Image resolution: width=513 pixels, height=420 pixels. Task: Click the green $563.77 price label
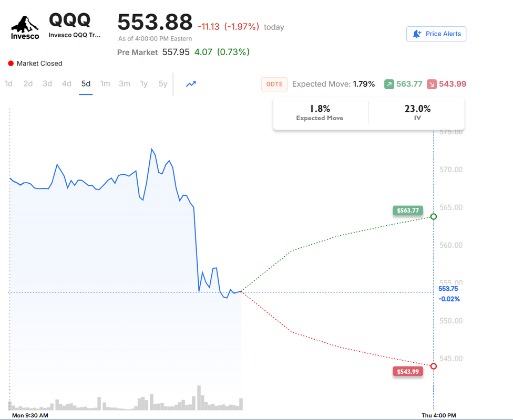(408, 211)
